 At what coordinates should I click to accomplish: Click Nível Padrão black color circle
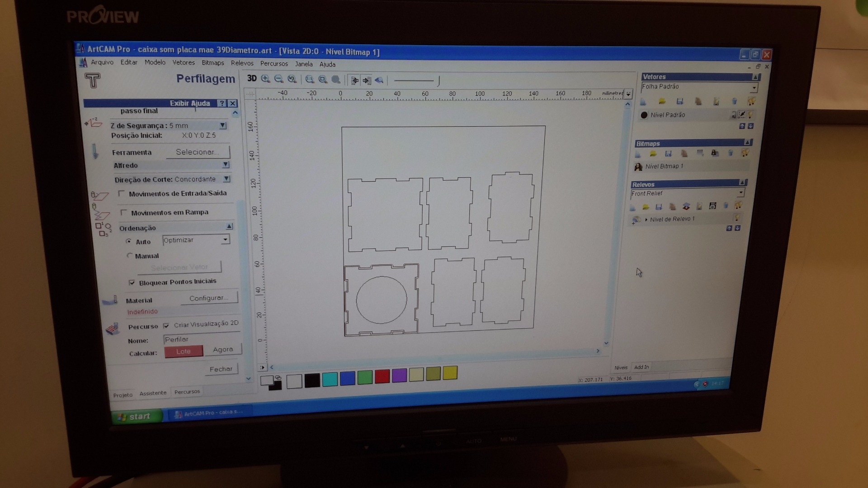click(644, 115)
